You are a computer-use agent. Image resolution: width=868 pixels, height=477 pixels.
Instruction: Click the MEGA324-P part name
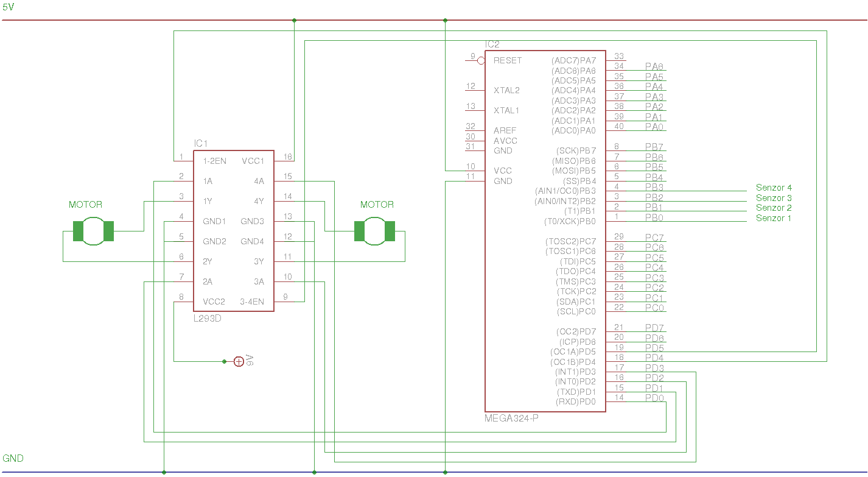[511, 419]
